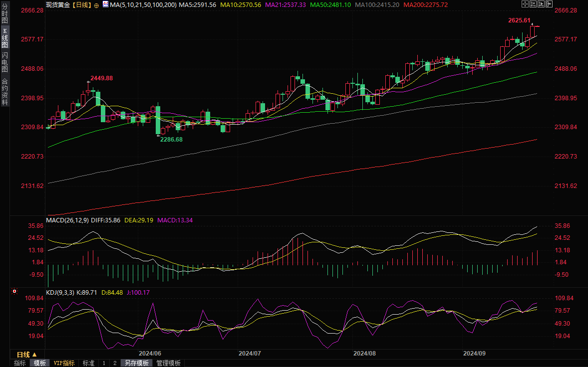This screenshot has height=367, width=588.
Task: Switch to 闪电图 view in sidebar
Action: tap(4, 62)
